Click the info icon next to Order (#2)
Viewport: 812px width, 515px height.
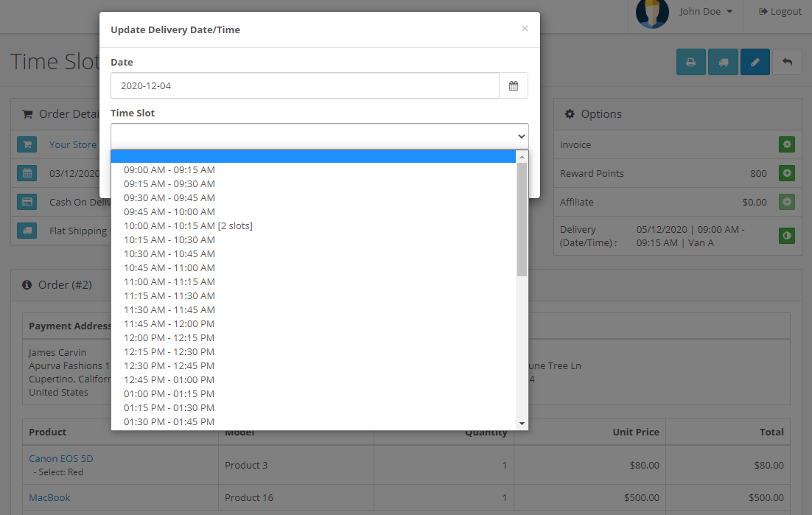click(27, 284)
